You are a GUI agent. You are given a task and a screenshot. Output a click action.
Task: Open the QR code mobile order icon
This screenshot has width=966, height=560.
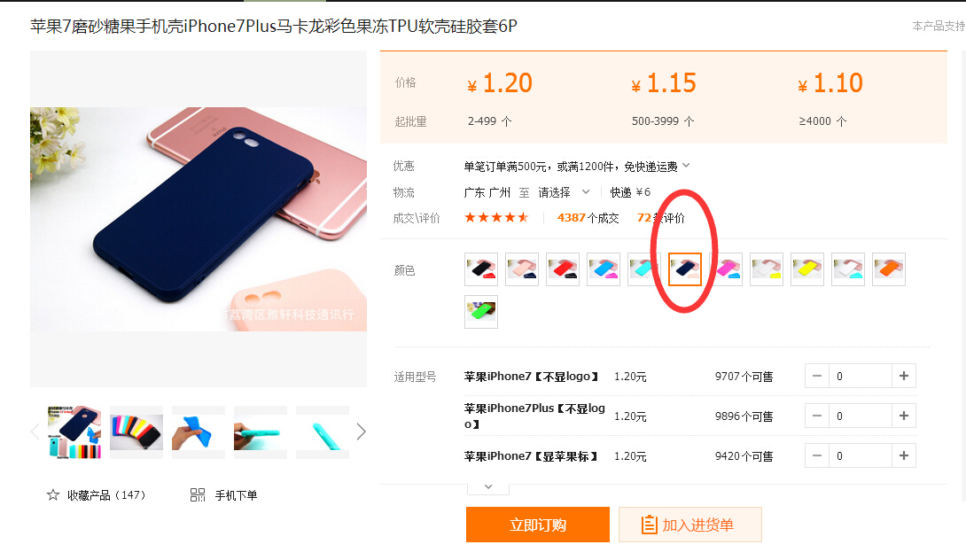pos(197,494)
